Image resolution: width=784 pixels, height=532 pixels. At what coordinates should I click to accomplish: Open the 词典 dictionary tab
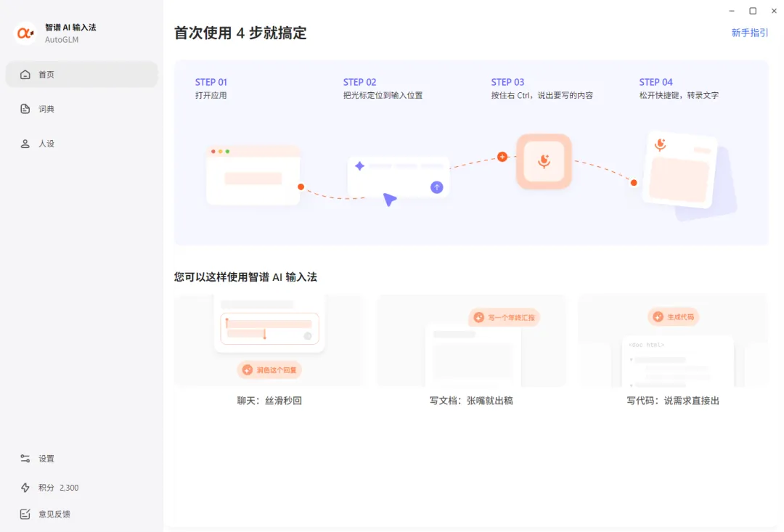tap(82, 109)
